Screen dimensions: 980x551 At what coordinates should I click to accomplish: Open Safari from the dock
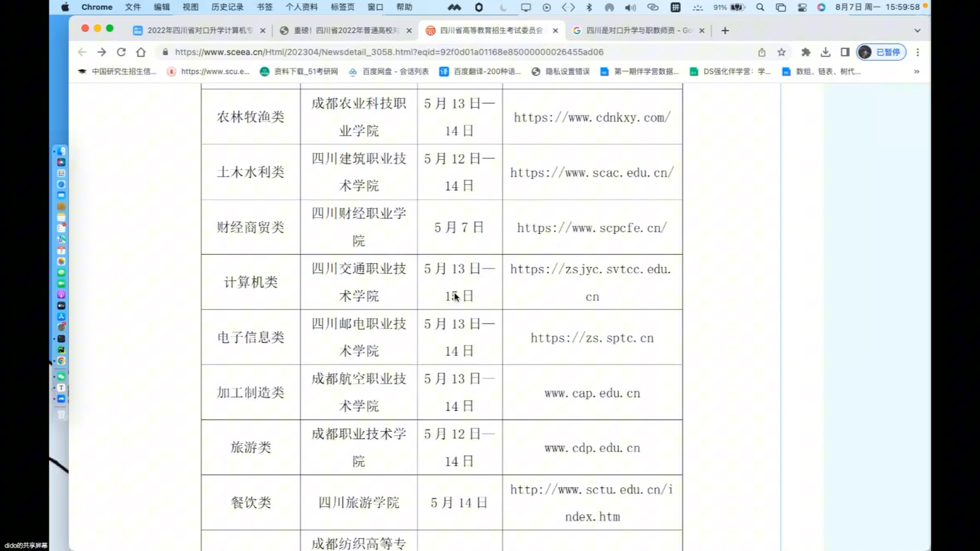click(x=61, y=184)
